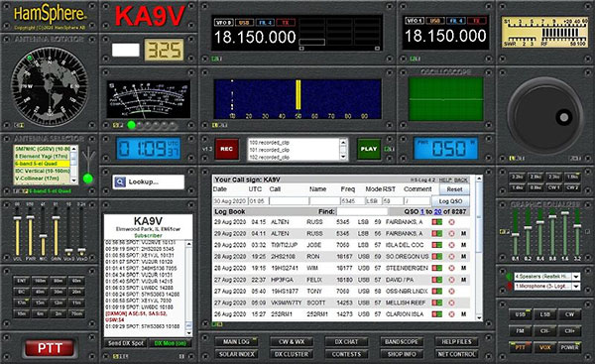Screen dimensions: 595x364
Task: Start playback with the green PLAY button
Action: pos(369,149)
